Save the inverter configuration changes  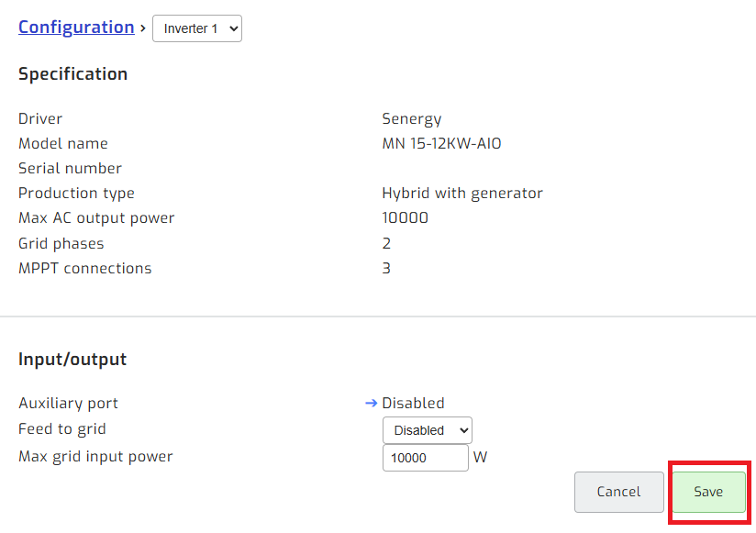pos(708,492)
